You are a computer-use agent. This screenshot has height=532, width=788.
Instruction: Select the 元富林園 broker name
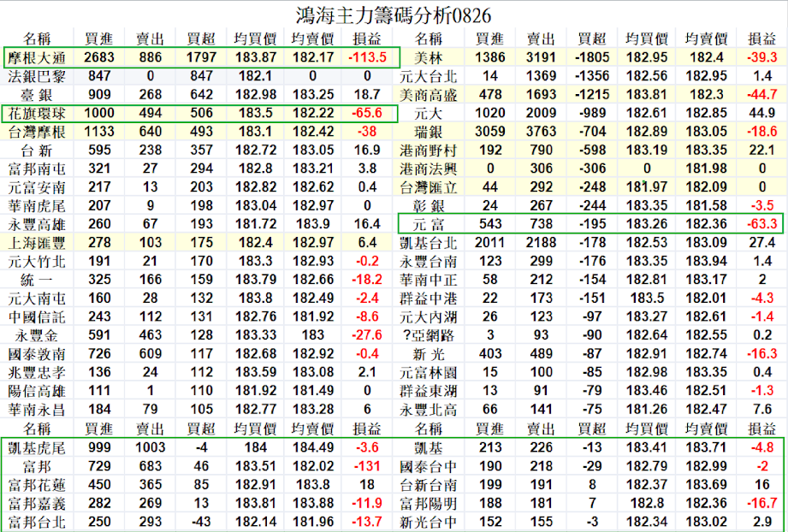(x=428, y=373)
